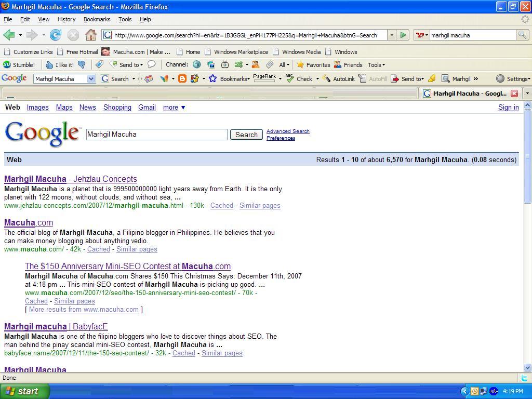This screenshot has width=532, height=399.
Task: Click the grey Forward arrow button
Action: (32, 35)
